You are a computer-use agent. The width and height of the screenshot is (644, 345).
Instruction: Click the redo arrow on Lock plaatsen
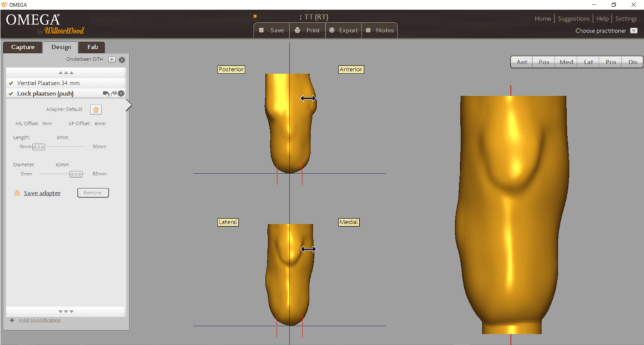tap(113, 94)
